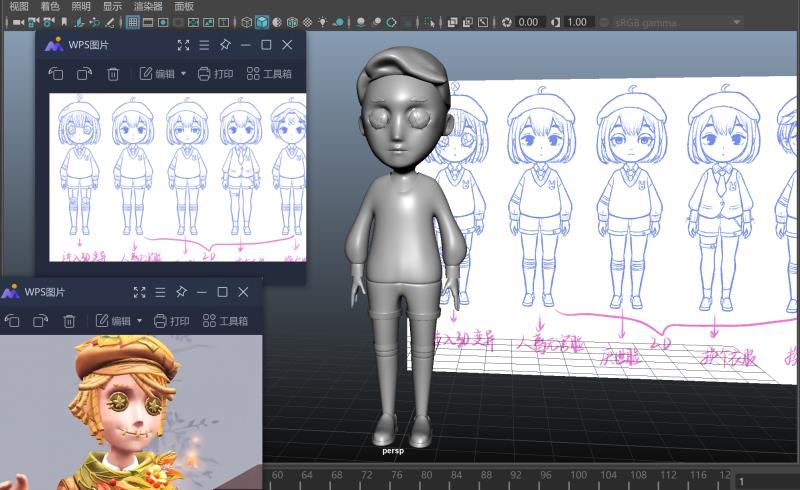The width and height of the screenshot is (800, 490).
Task: Open the sRGB gamma color space dropdown
Action: 672,22
